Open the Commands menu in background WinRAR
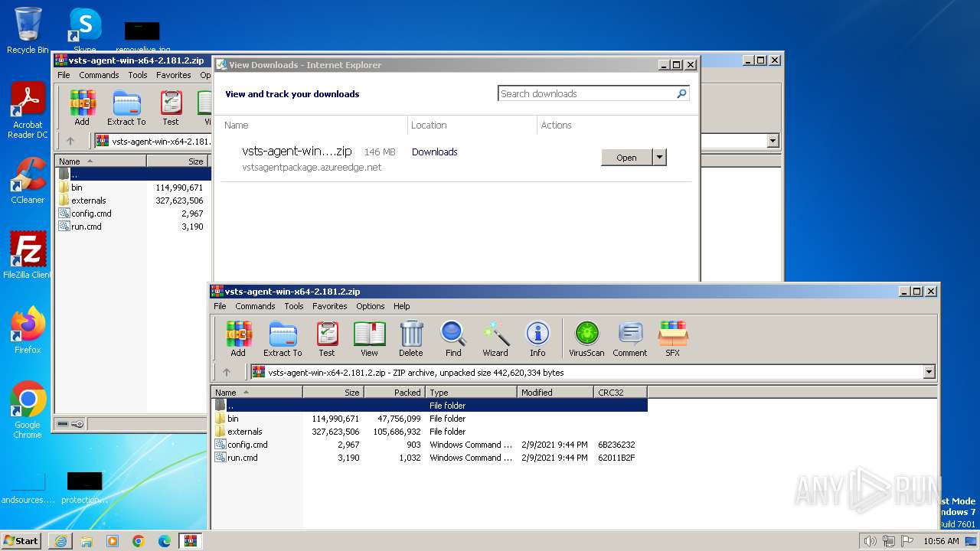The height and width of the screenshot is (551, 980). coord(99,75)
